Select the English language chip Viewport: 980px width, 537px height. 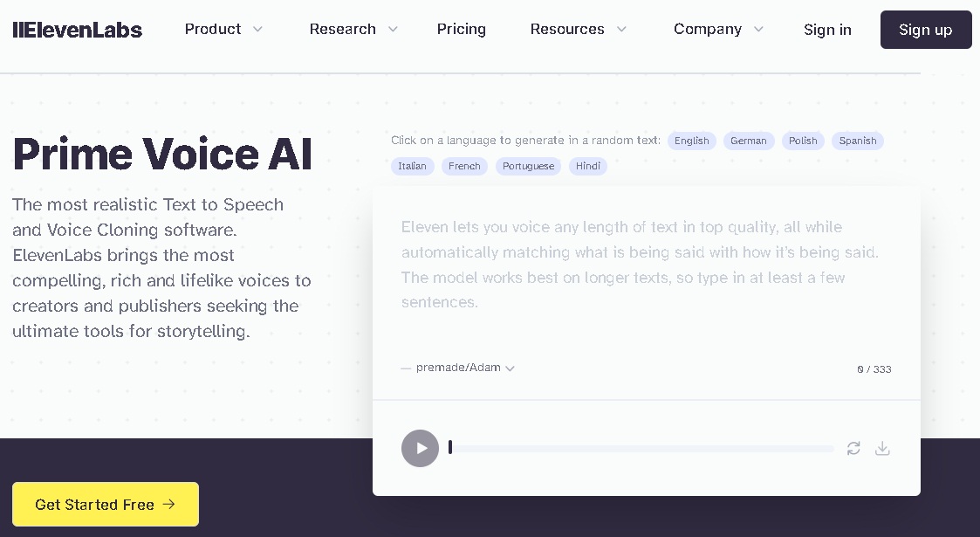tap(691, 141)
